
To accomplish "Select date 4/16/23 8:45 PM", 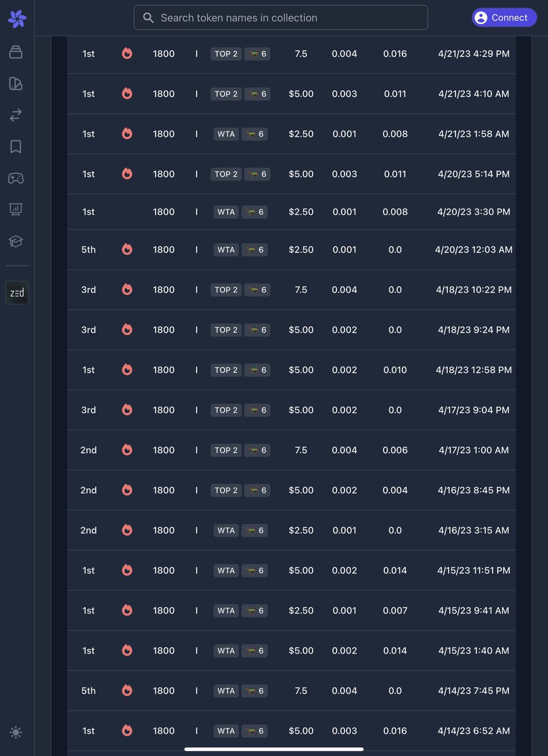I will 474,490.
